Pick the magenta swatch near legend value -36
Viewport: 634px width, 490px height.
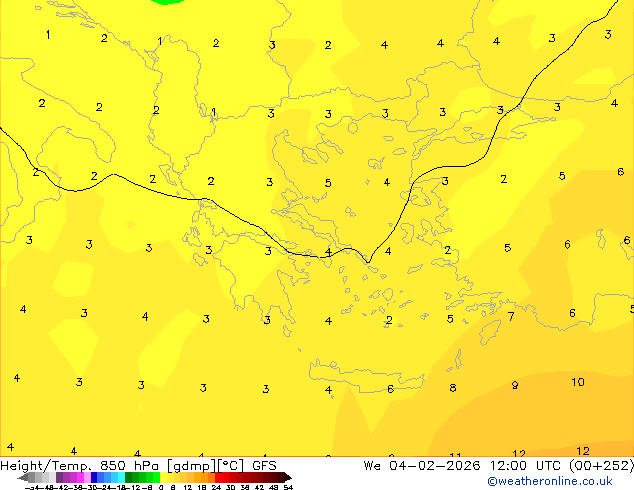tap(80, 477)
